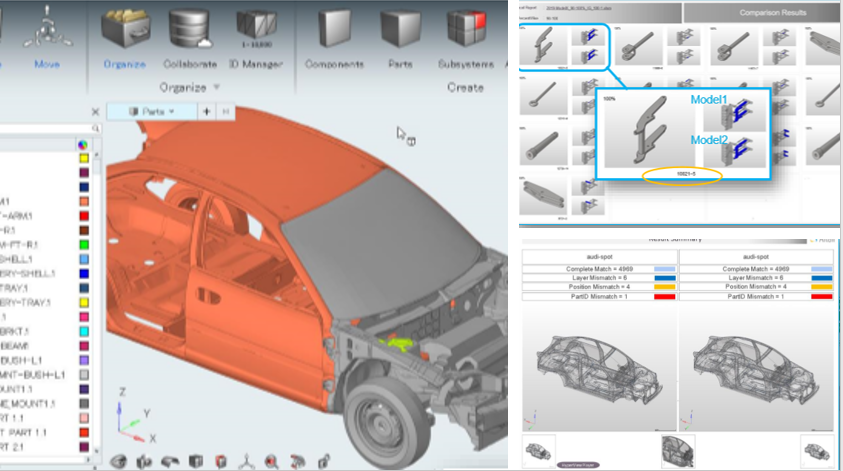The height and width of the screenshot is (471, 843).
Task: Click the browser vertical scrollbar down arrow
Action: (97, 451)
